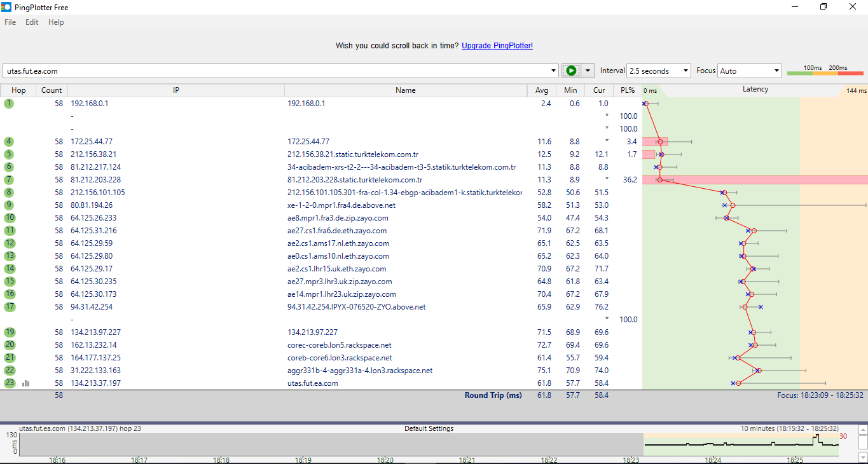
Task: Open dropdown arrow next to play button
Action: tap(588, 71)
